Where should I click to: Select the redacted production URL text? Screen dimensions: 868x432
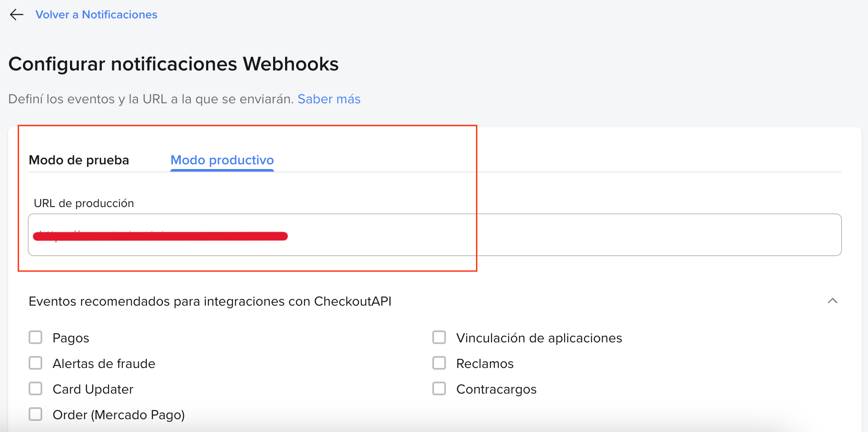click(x=161, y=236)
